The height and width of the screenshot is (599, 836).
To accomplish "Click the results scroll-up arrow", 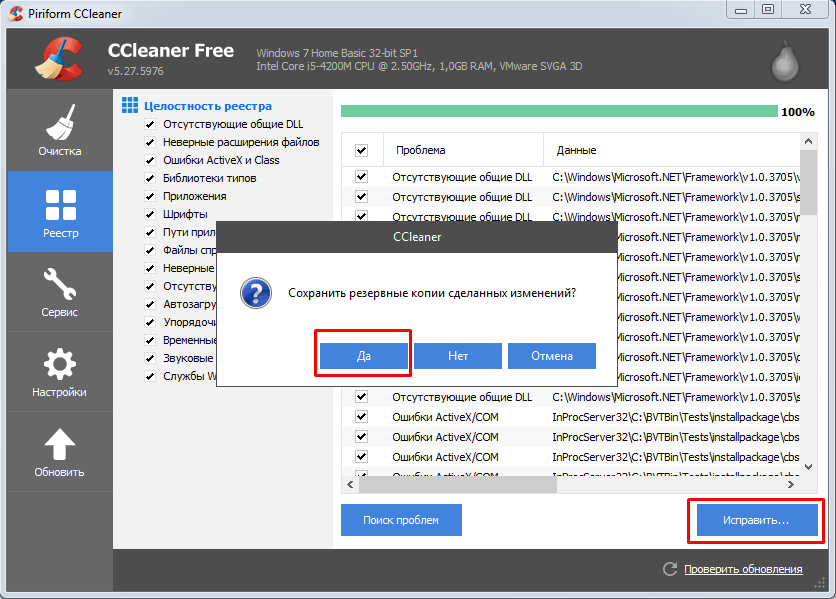I will [x=808, y=141].
